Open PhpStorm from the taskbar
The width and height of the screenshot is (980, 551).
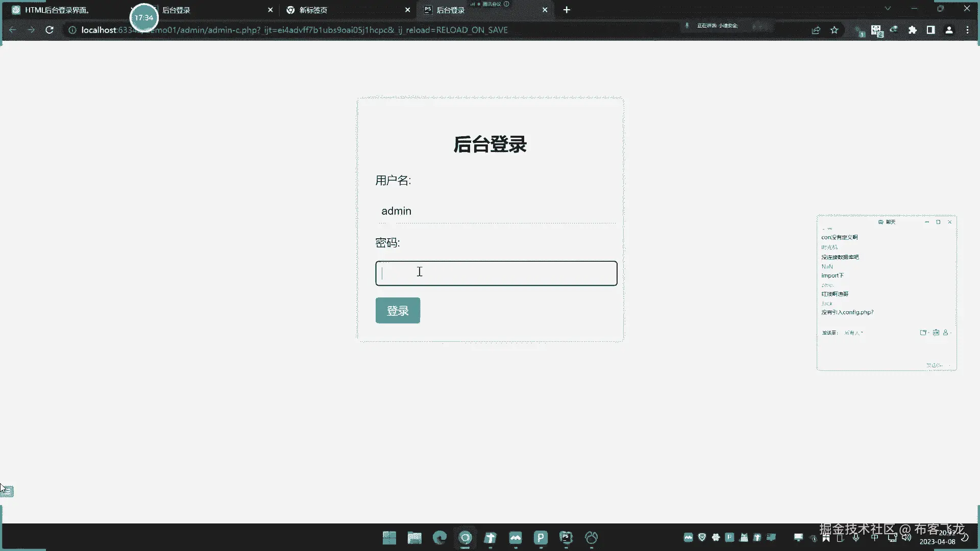point(566,538)
